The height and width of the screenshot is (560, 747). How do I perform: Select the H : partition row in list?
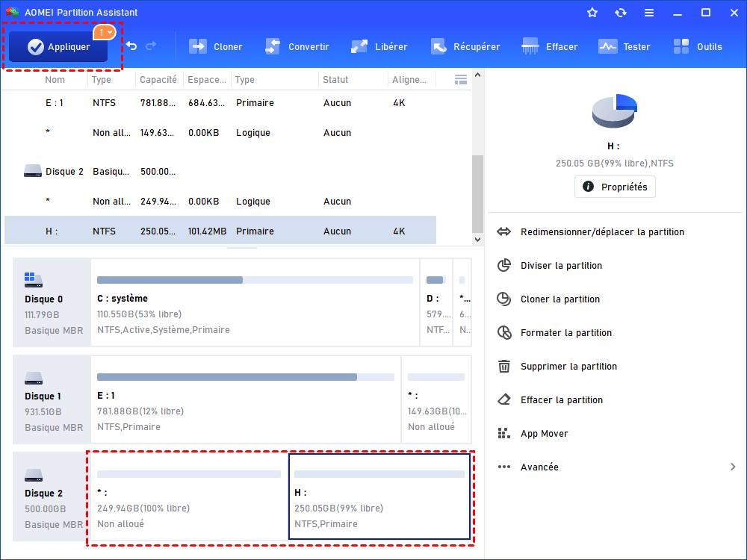(220, 231)
